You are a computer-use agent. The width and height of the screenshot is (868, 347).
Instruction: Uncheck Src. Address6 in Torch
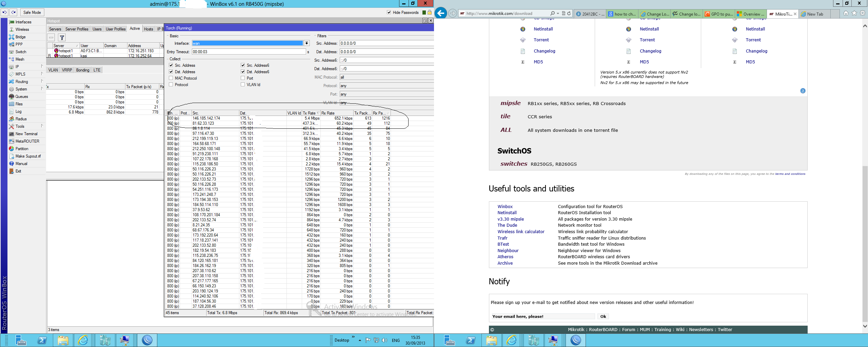pyautogui.click(x=243, y=65)
